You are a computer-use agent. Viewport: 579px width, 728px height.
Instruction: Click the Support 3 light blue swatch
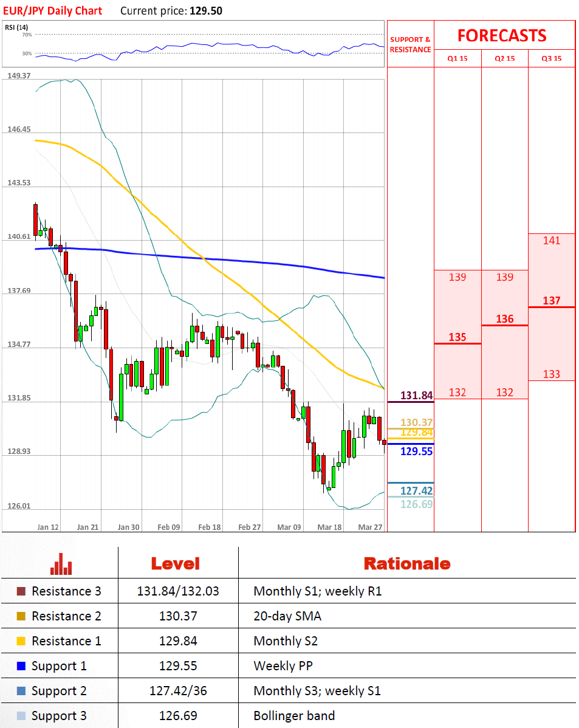tap(21, 716)
